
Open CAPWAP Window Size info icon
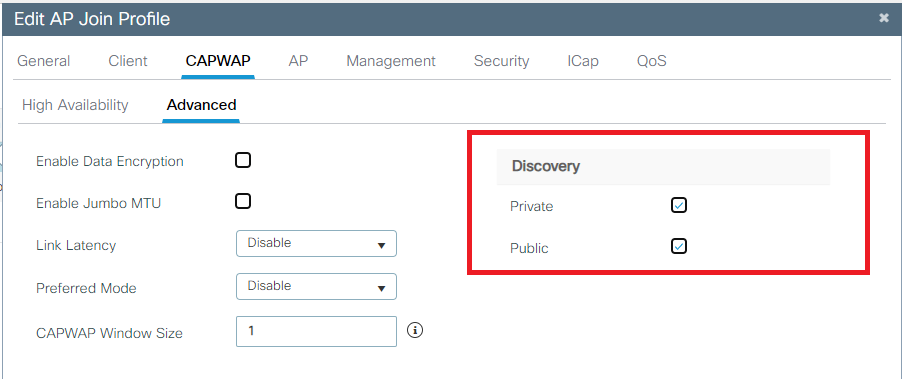(415, 330)
